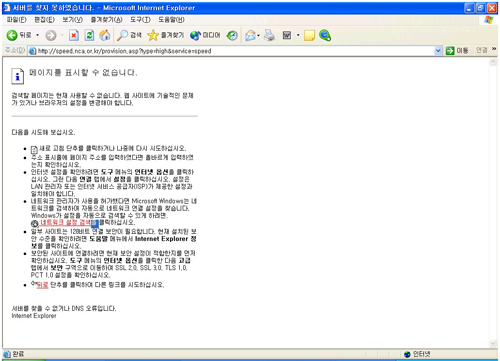The width and height of the screenshot is (500, 361).
Task: Click the scrollbar down arrow
Action: pyautogui.click(x=493, y=344)
